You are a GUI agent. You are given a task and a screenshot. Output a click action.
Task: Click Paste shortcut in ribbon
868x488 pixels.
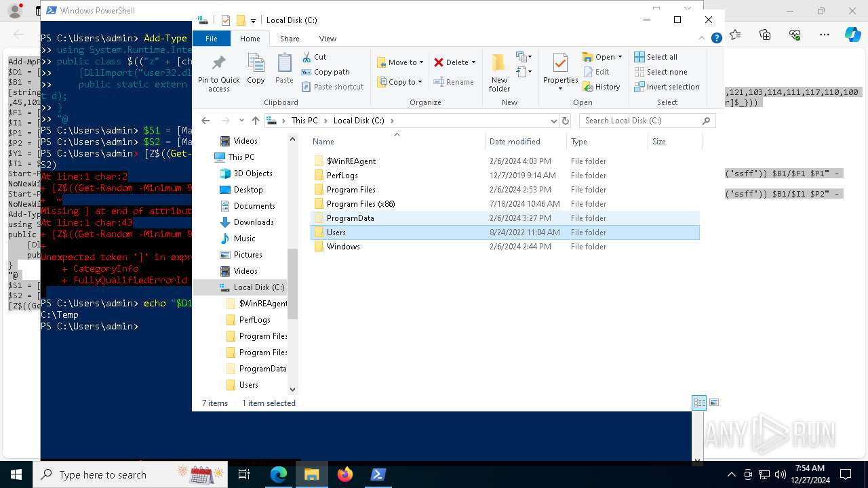(x=332, y=87)
